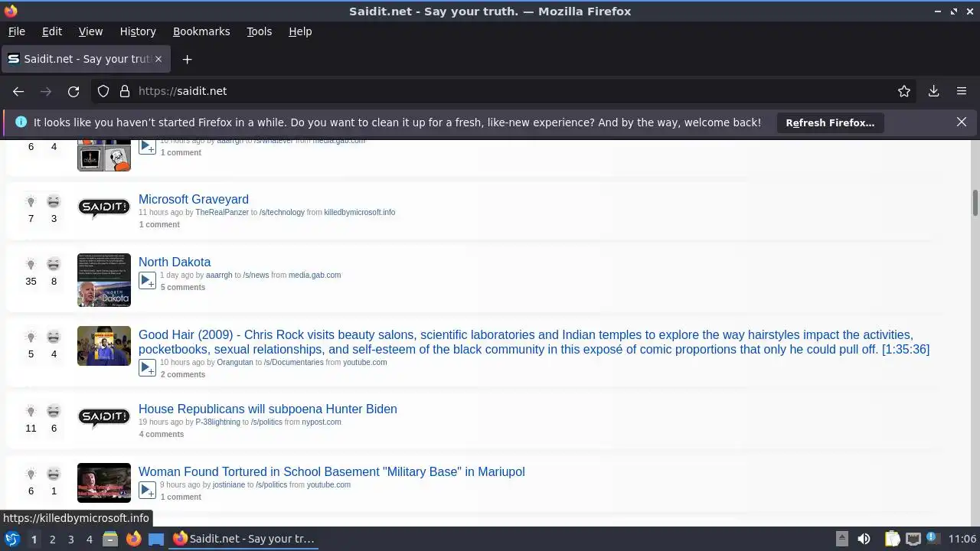
Task: Vote funny on House Republicans subpoena post
Action: tap(54, 412)
